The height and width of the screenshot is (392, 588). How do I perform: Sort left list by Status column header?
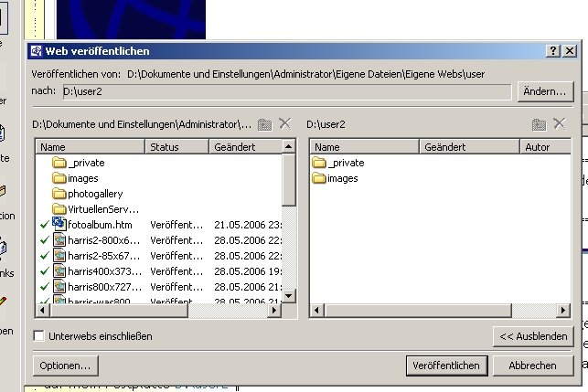176,147
